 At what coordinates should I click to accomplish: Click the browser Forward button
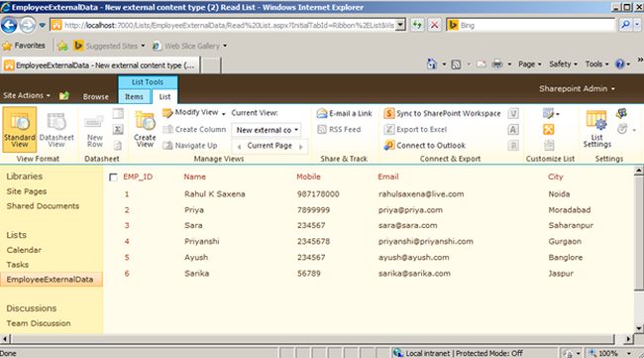[27, 25]
